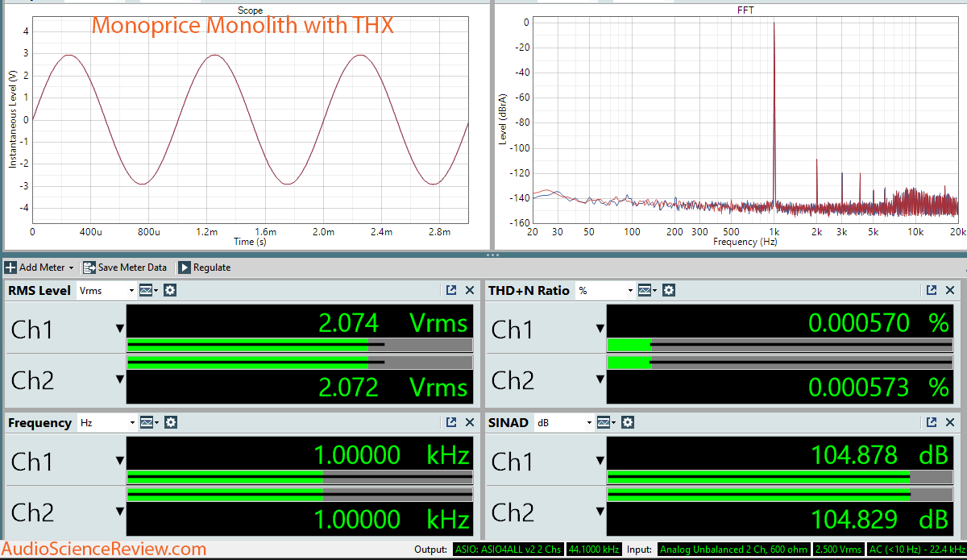Open the graph-type icon in the Frequency meter

[149, 422]
